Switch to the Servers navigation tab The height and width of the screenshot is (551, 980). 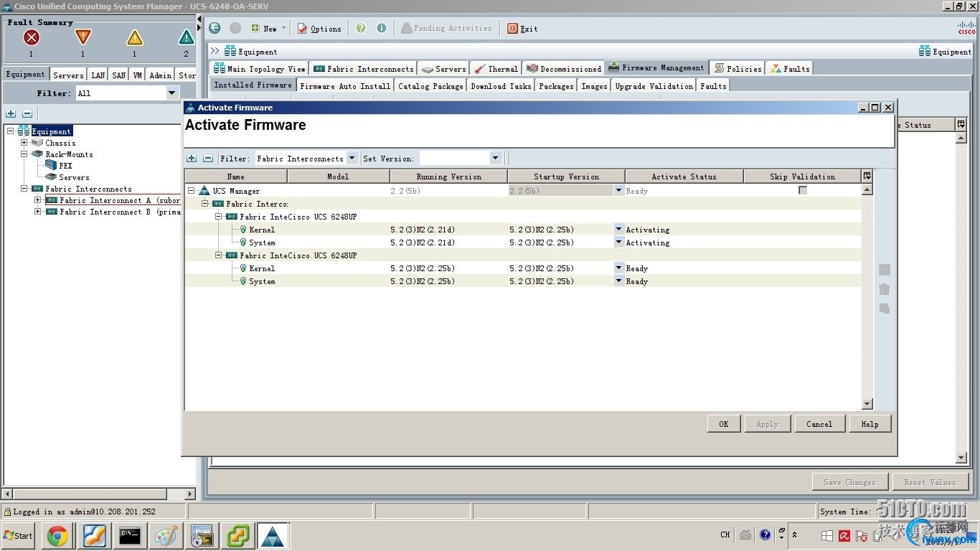[68, 75]
